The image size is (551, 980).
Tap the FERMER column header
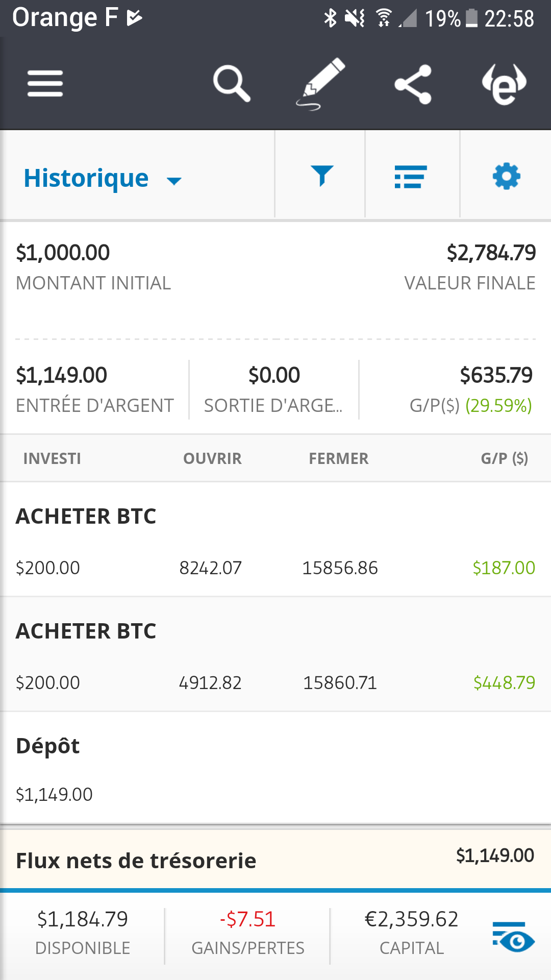click(x=339, y=458)
